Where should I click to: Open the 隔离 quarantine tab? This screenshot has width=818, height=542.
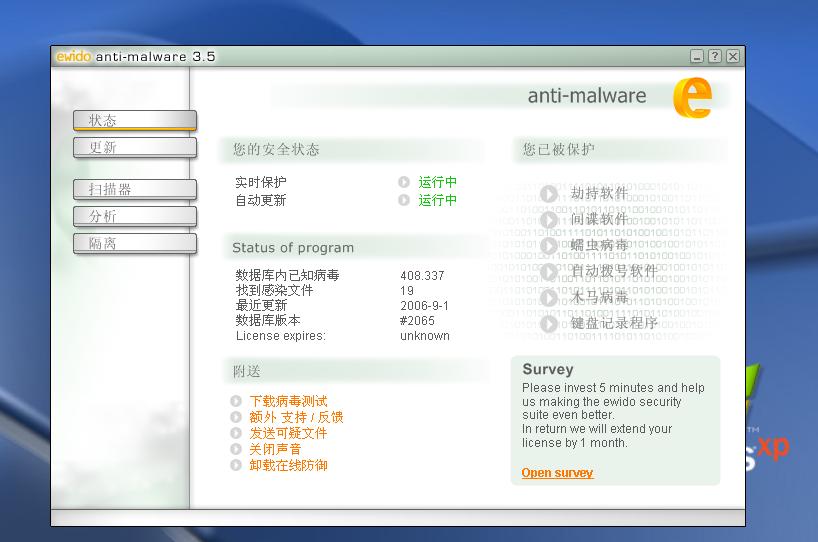[135, 244]
